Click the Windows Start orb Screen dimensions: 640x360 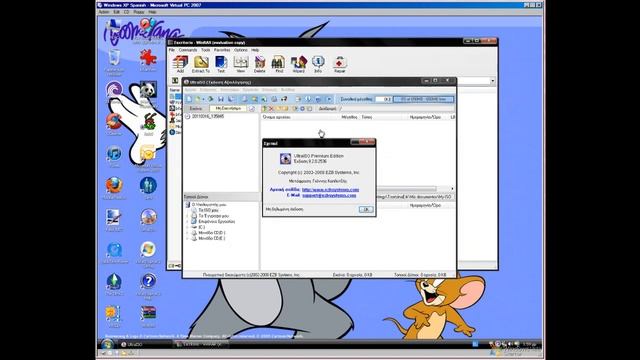[107, 344]
